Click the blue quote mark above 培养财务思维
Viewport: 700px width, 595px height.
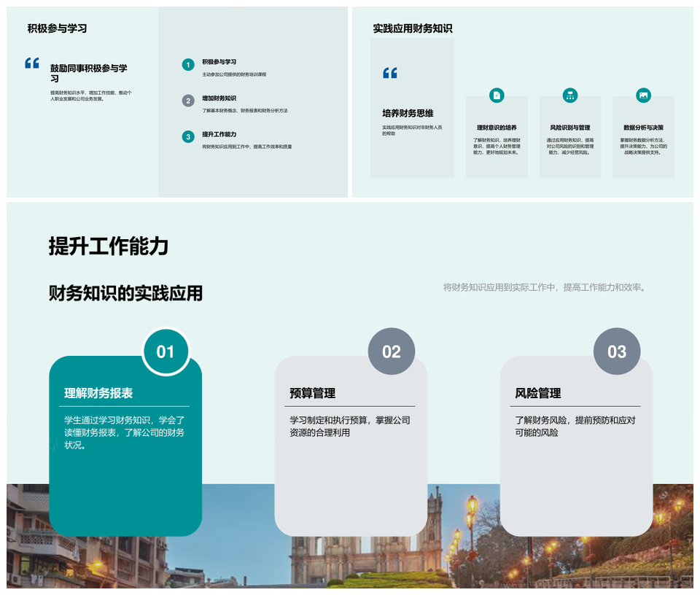[390, 73]
